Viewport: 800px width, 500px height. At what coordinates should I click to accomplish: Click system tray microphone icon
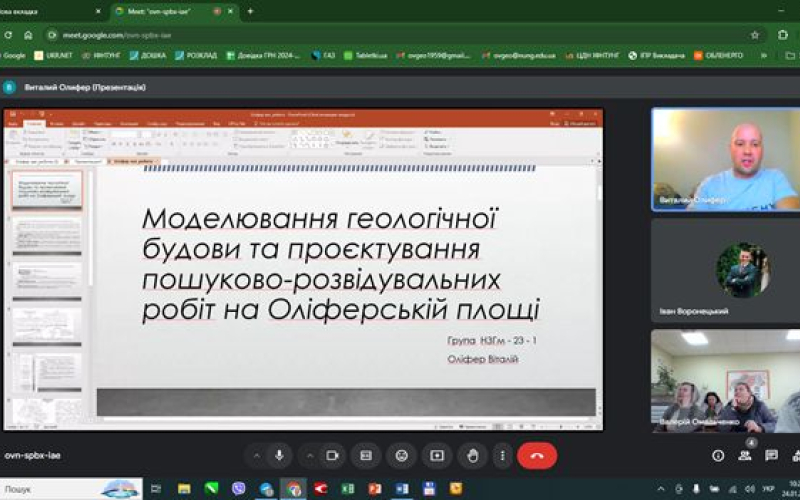pyautogui.click(x=696, y=489)
